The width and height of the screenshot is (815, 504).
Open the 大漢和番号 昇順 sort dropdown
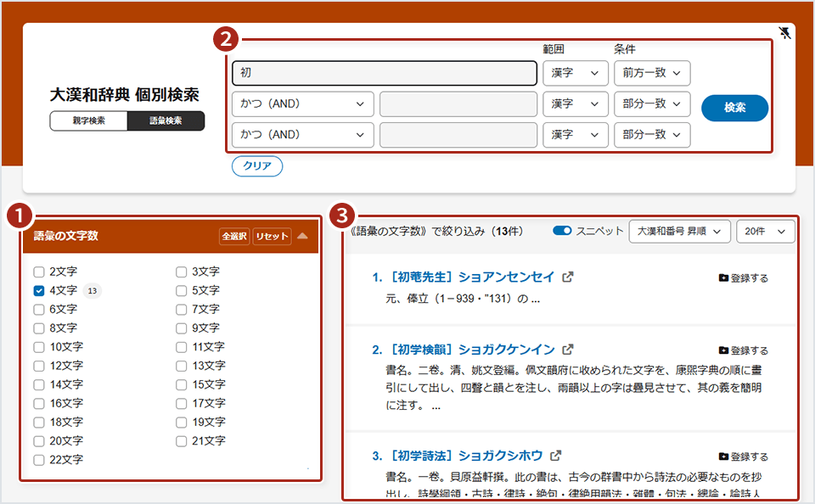pos(679,232)
